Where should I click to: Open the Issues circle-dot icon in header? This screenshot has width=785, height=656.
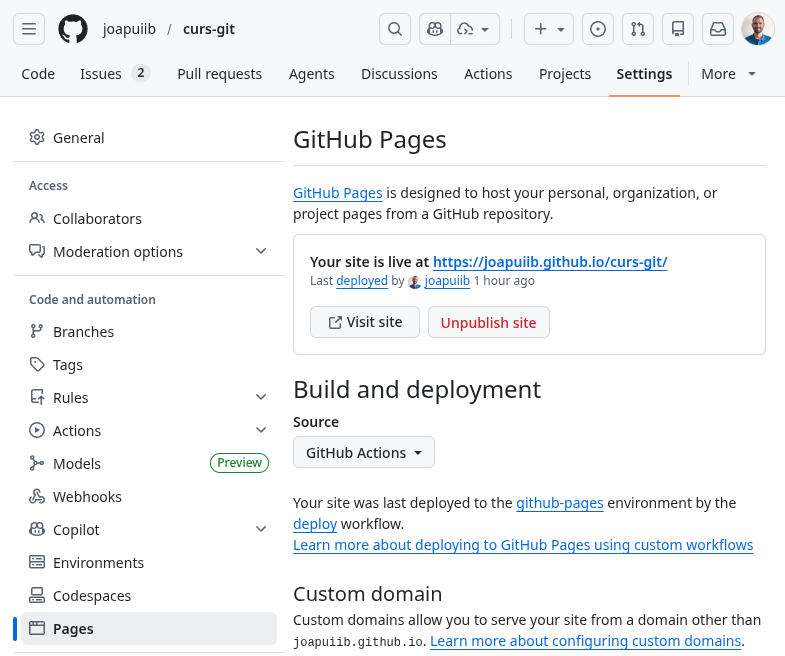598,29
